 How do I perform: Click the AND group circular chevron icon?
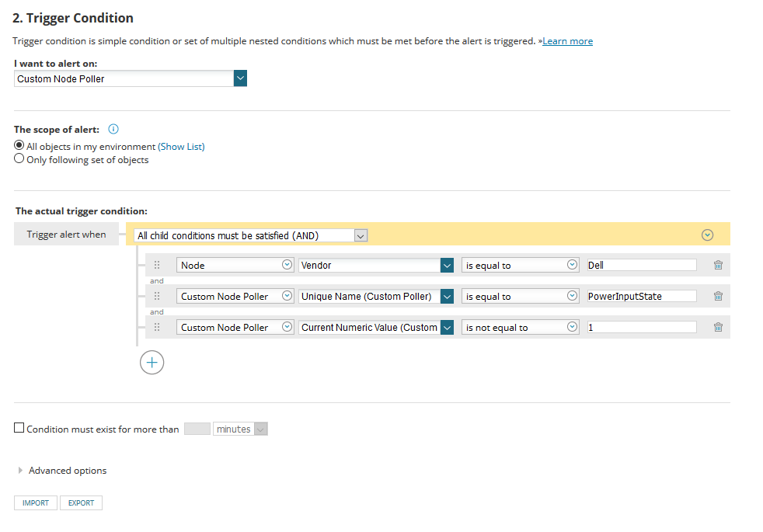point(706,234)
